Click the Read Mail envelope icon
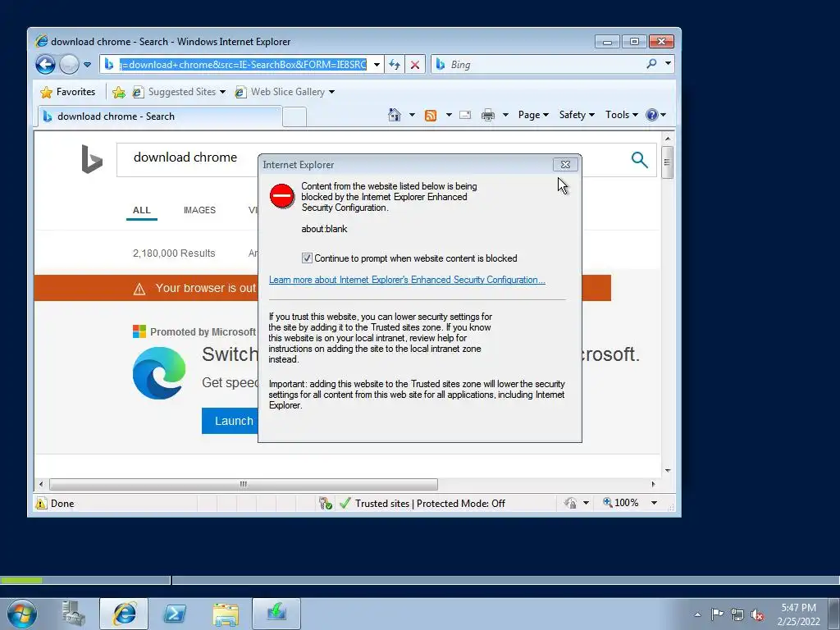Screen dimensions: 840x630 point(465,115)
